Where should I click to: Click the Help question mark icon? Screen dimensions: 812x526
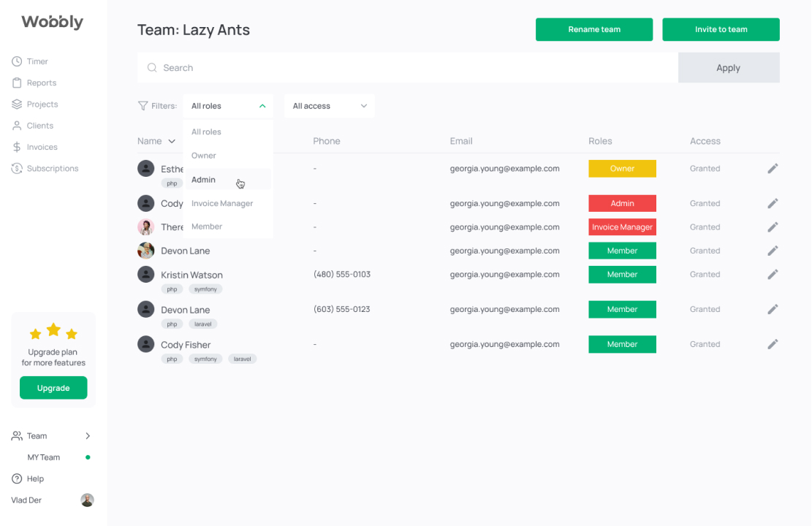(x=17, y=479)
